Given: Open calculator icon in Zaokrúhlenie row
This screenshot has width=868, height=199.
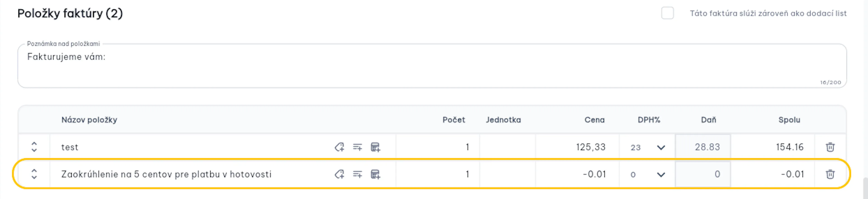Looking at the screenshot, I should click(x=375, y=174).
